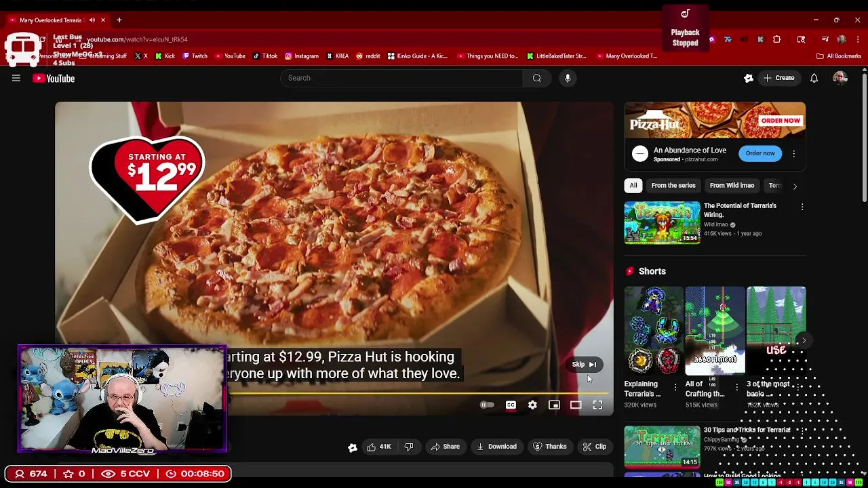Open the account avatar menu
This screenshot has height=488, width=868.
(x=840, y=78)
